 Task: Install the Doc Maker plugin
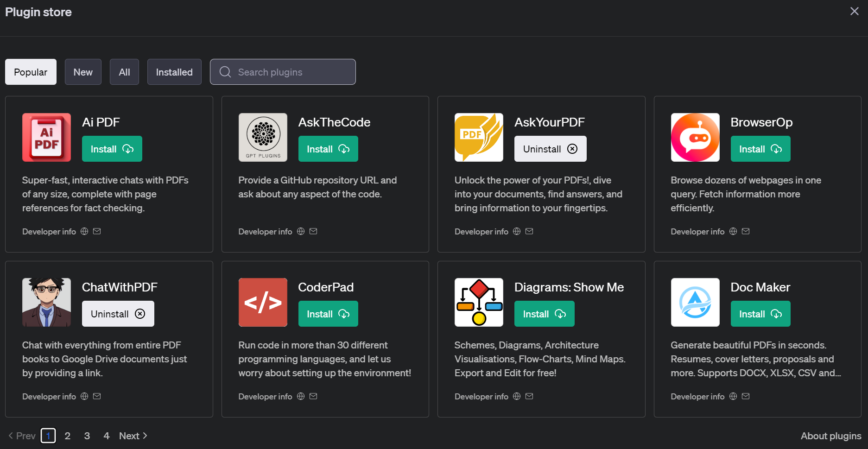coord(760,314)
